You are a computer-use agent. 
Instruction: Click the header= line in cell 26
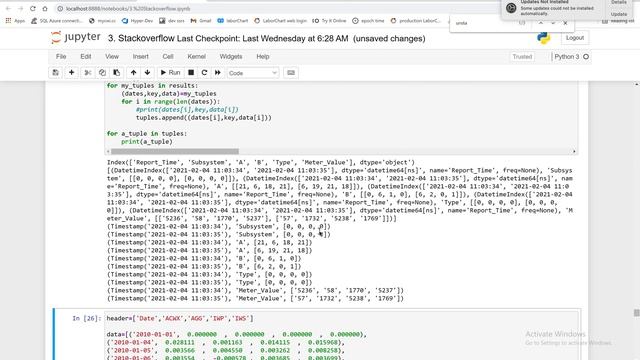tap(180, 318)
